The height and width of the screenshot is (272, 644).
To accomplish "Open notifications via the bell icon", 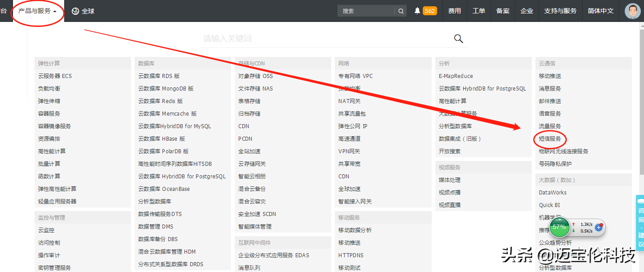I will click(x=417, y=11).
